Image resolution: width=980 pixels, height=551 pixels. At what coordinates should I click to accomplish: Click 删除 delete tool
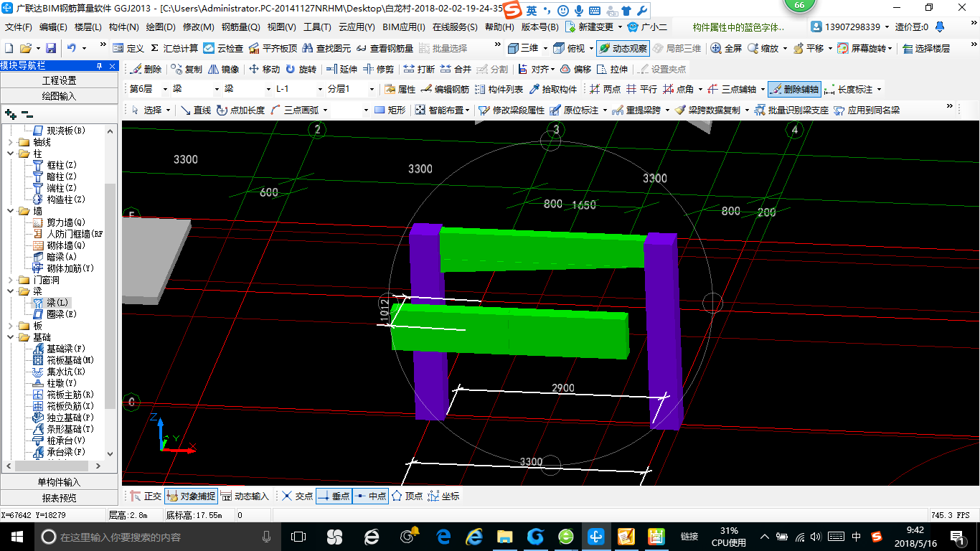pyautogui.click(x=146, y=69)
